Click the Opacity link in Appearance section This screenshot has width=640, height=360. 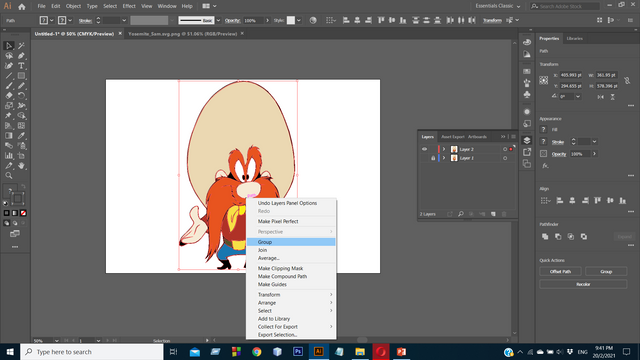[559, 154]
